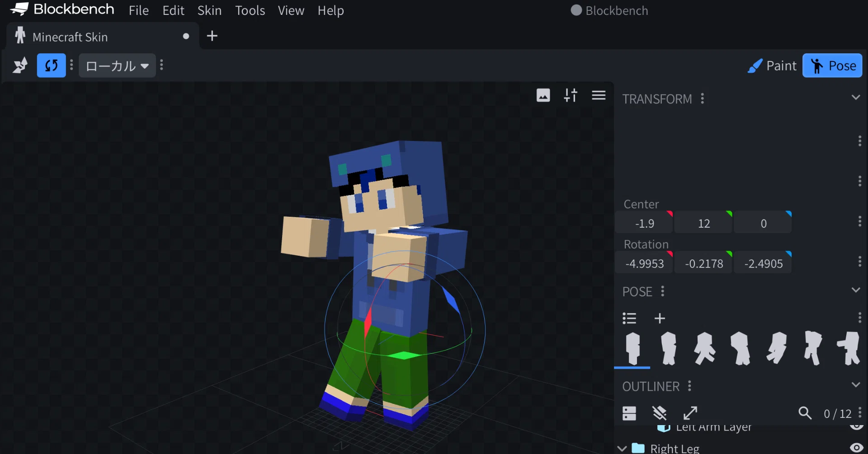
Task: Collapse the OUTLINER panel
Action: click(855, 385)
